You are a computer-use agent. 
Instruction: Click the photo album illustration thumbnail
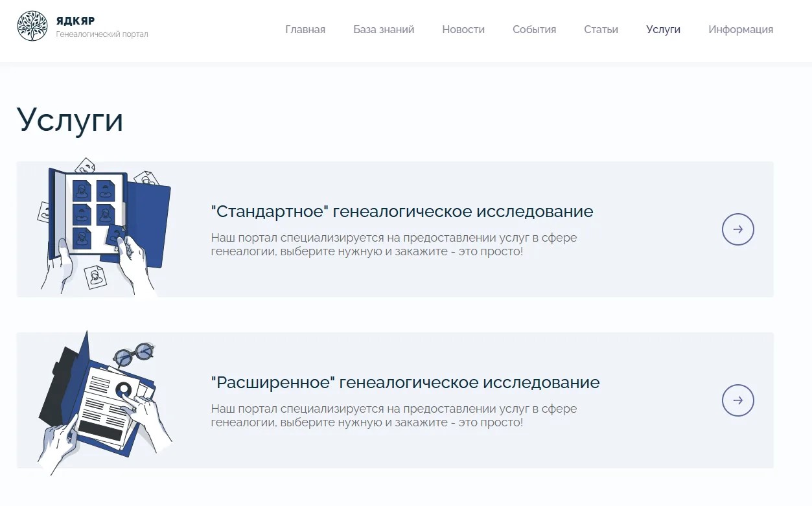pos(104,227)
